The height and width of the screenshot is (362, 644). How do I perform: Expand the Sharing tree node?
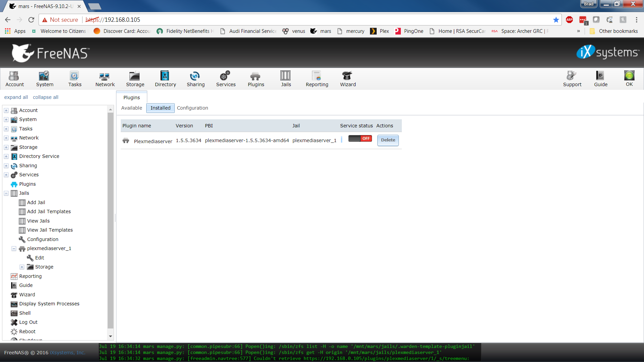(x=6, y=166)
